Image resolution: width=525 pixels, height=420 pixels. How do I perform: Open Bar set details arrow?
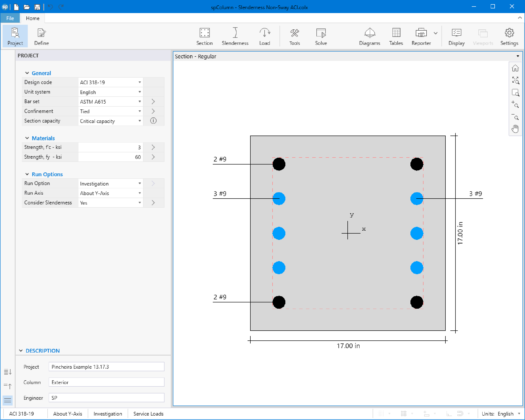point(153,101)
